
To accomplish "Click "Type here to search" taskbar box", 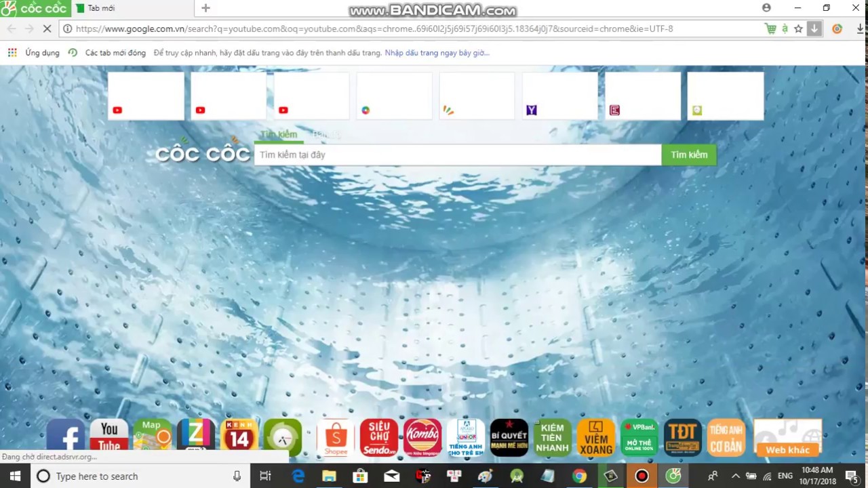I will pos(140,476).
